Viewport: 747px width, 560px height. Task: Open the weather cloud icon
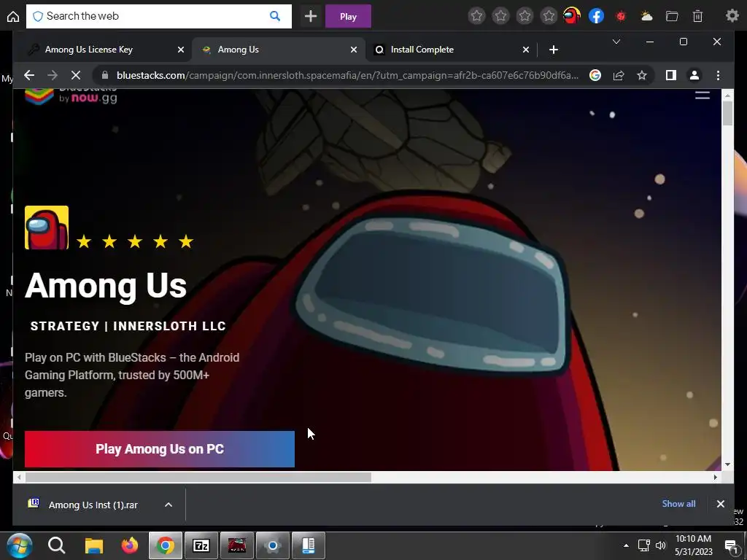coord(646,17)
